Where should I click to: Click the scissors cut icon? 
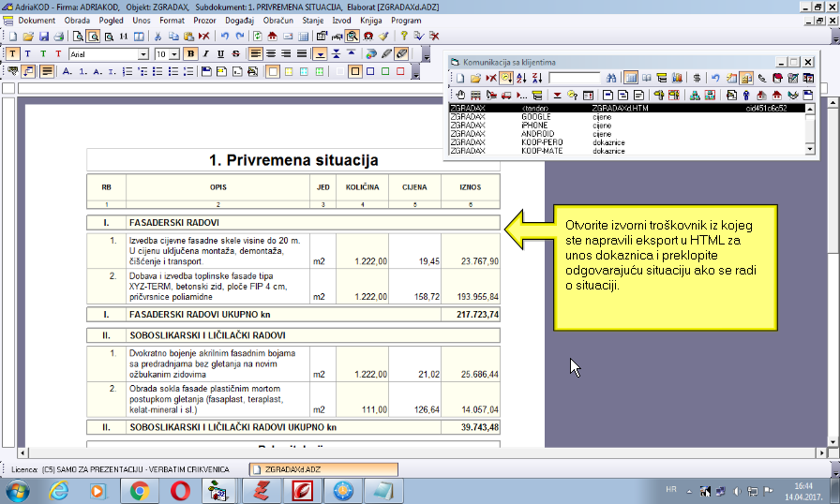[x=158, y=37]
